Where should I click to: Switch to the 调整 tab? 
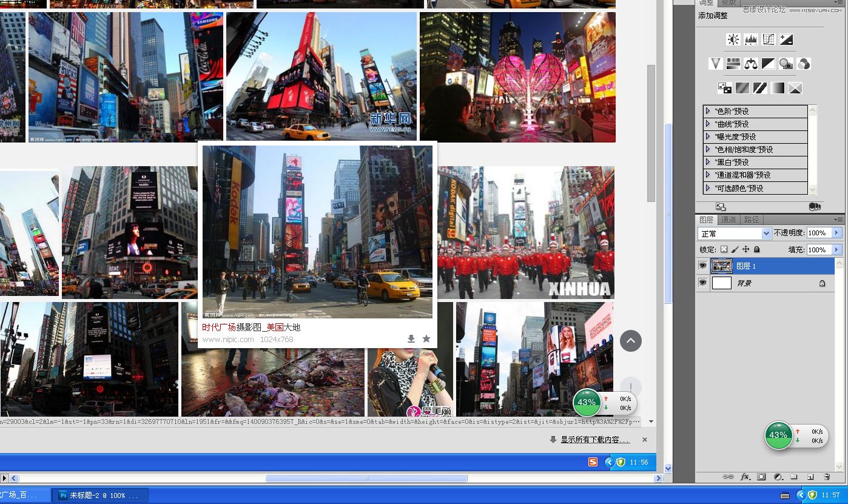706,2
